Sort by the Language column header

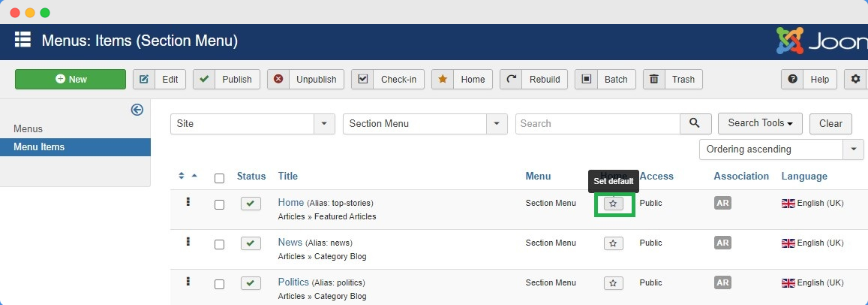tap(804, 177)
